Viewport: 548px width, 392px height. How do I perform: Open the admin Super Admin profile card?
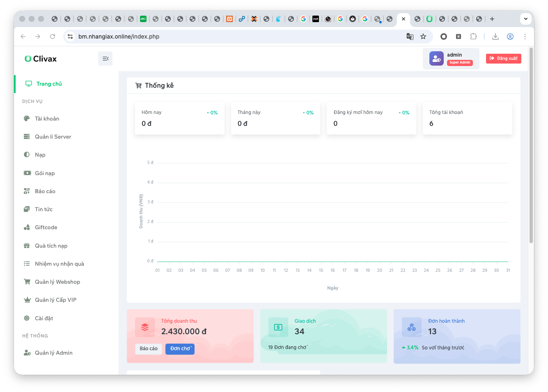pyautogui.click(x=451, y=59)
